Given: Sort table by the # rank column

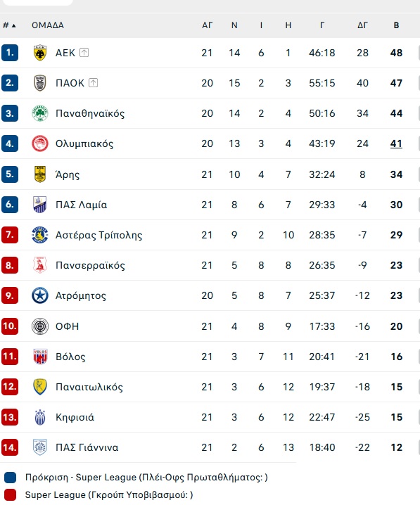Looking at the screenshot, I should click(9, 25).
